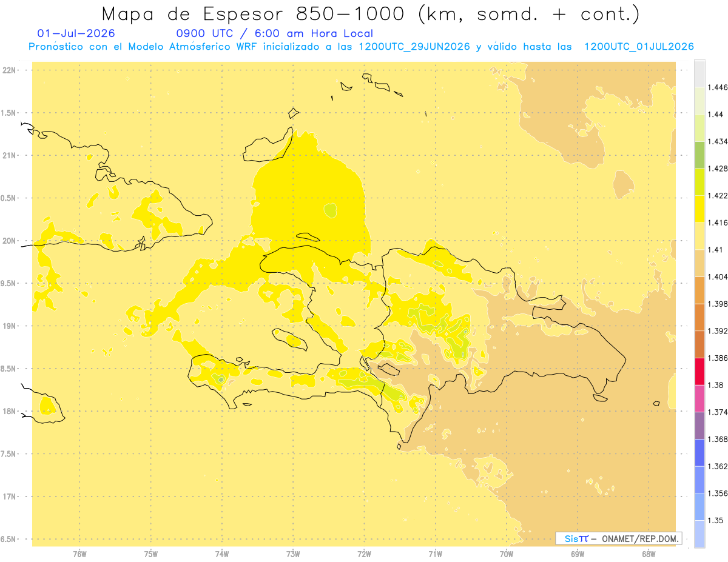Click the '68W' longitude label
The width and height of the screenshot is (728, 562).
[x=649, y=554]
